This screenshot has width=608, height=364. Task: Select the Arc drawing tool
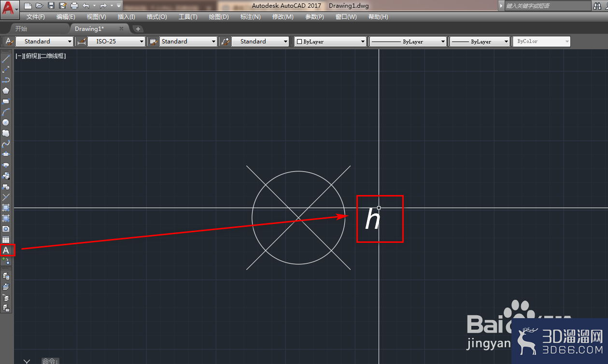pos(6,112)
